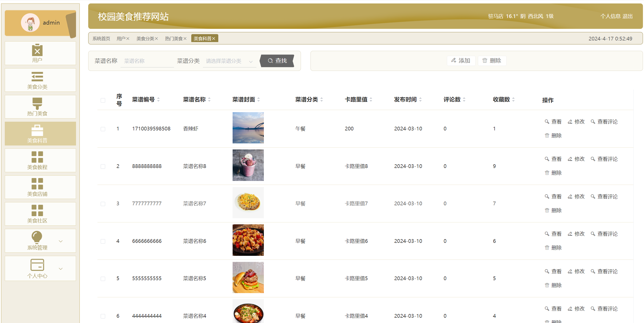Switch to the 系统首页 tab
Screen dimensions: 644x323
(x=101, y=39)
